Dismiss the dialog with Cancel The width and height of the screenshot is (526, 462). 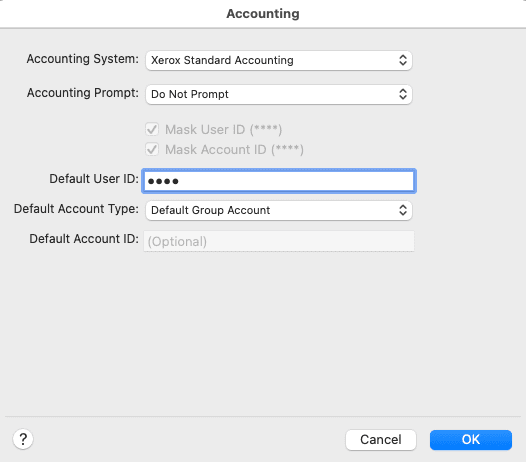coord(381,440)
